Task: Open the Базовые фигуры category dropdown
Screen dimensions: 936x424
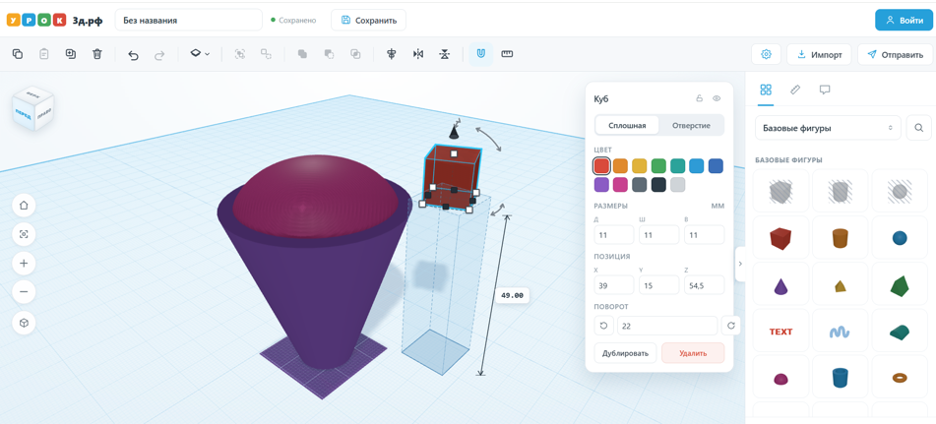Action: click(x=828, y=128)
